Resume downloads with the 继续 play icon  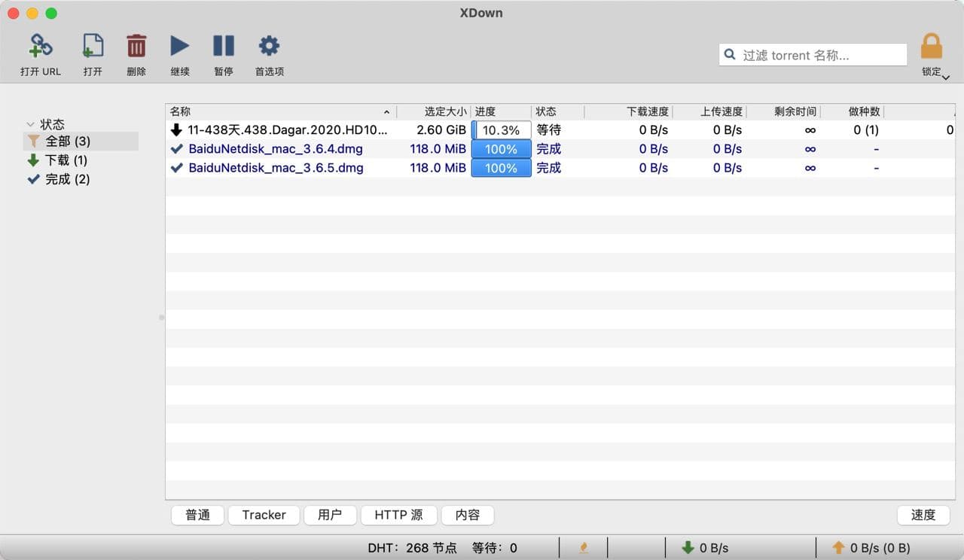(x=179, y=47)
